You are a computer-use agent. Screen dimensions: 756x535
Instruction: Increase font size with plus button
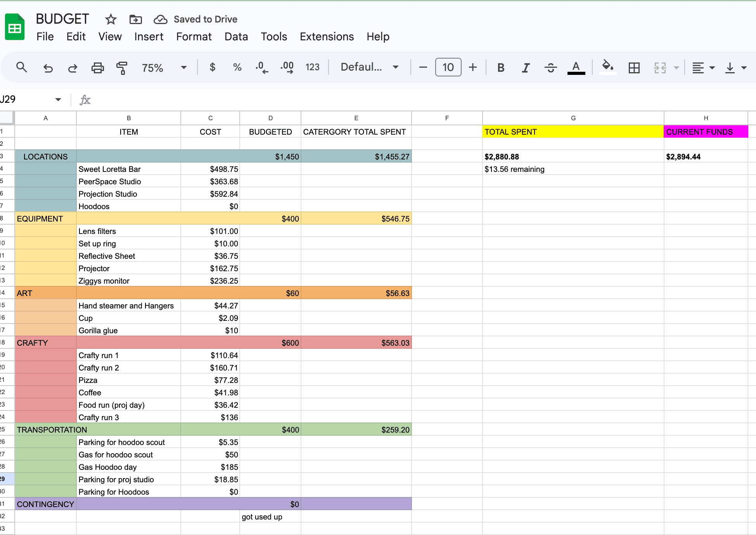pos(473,68)
